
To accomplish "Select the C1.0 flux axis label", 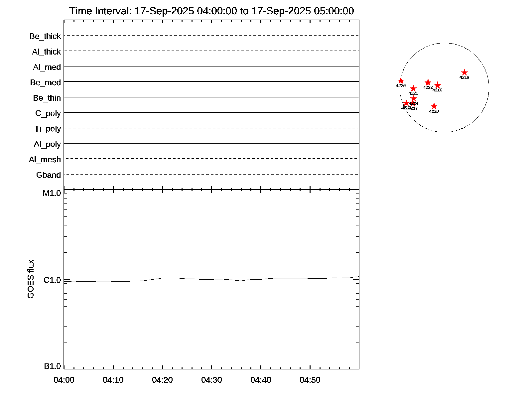I will (x=52, y=280).
